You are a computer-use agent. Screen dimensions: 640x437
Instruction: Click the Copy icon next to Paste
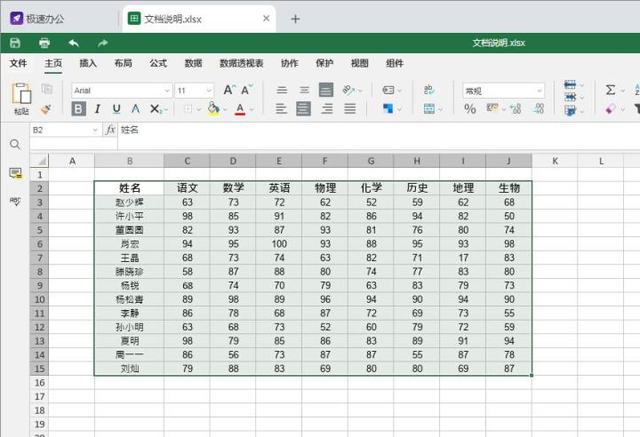point(47,89)
